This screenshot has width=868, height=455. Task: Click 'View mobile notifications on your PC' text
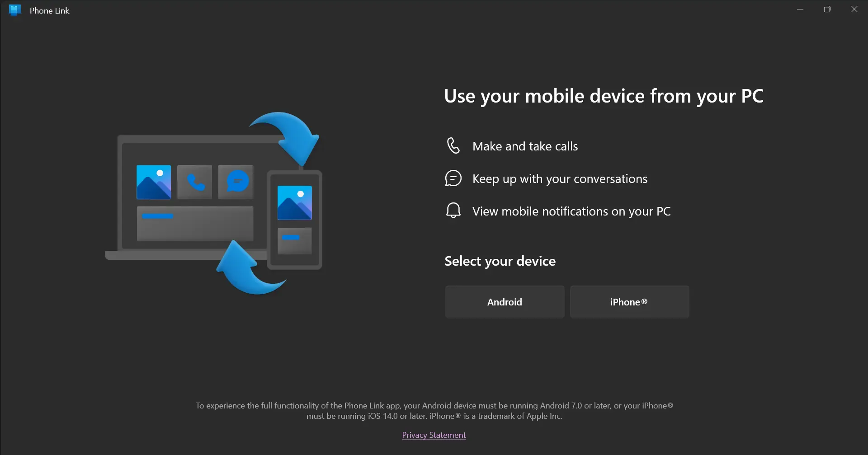point(571,211)
